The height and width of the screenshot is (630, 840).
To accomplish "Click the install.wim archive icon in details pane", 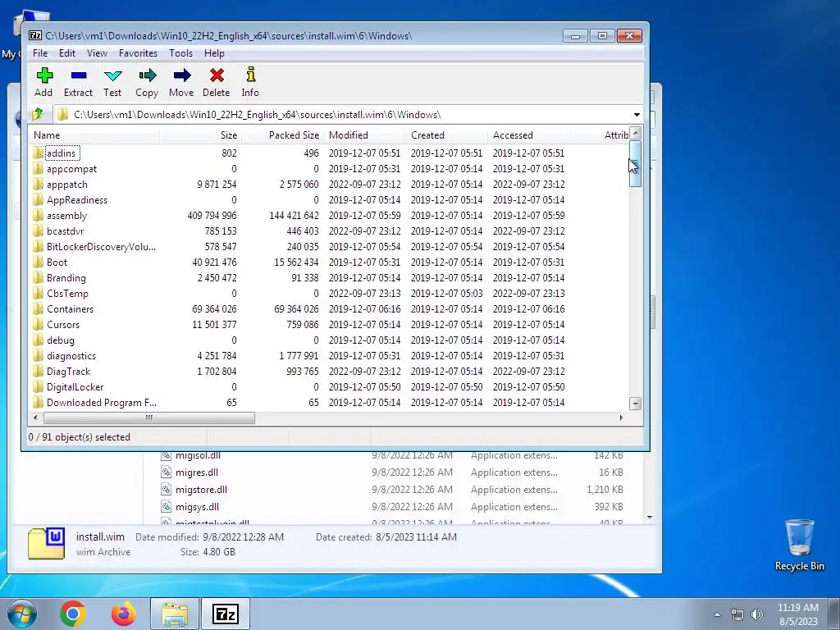I will tap(46, 543).
